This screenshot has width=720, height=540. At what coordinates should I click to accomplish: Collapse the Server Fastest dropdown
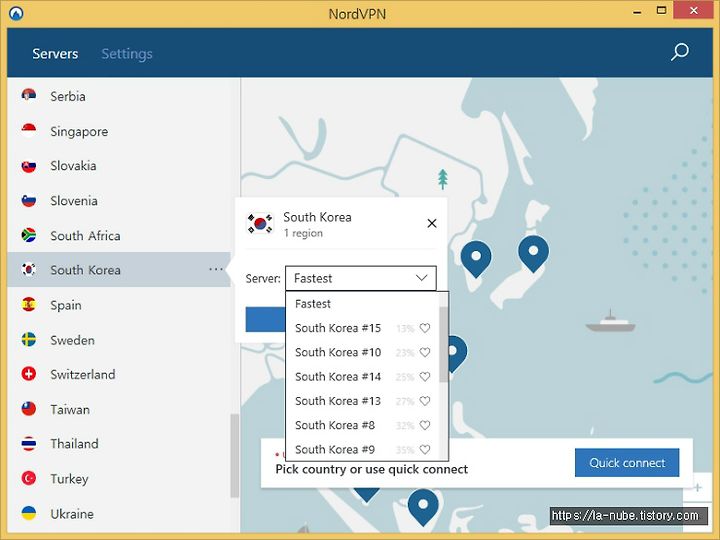click(360, 278)
